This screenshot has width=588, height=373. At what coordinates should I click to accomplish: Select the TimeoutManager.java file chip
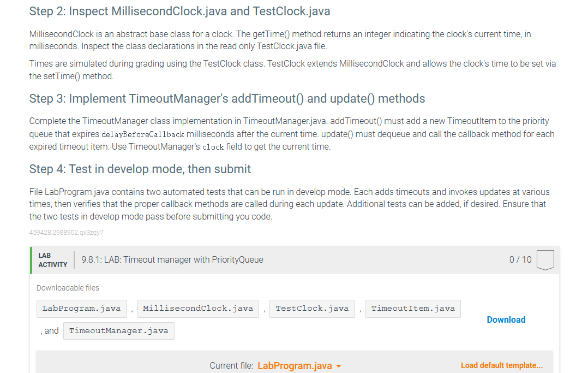point(118,330)
